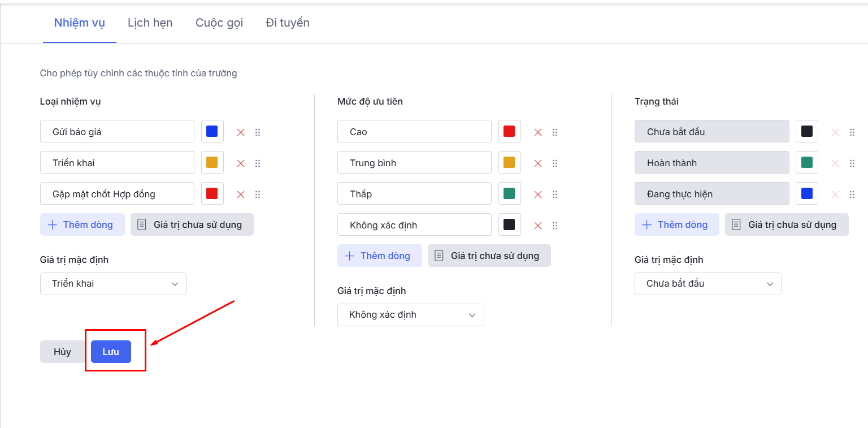
Task: Delete the "Gửi báo giá" task type row
Action: coord(241,132)
